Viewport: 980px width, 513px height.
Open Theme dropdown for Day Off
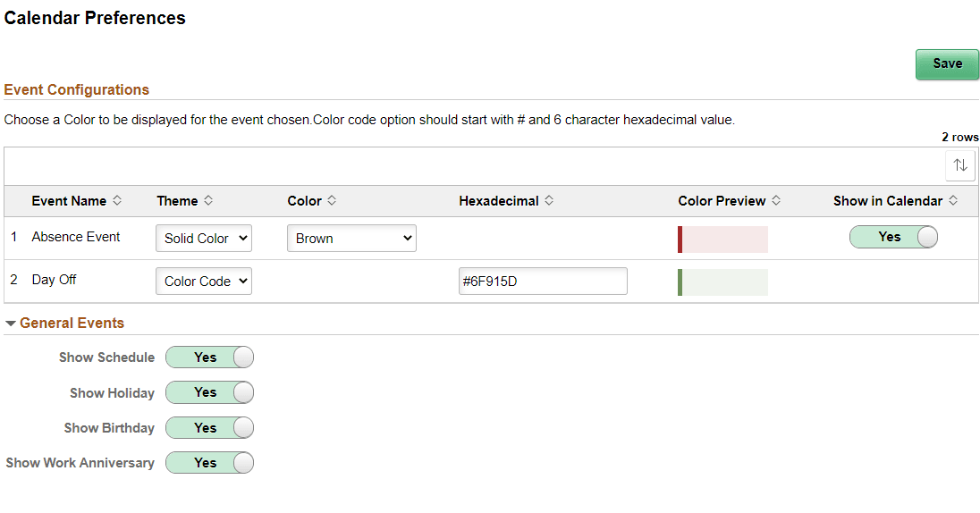tap(204, 282)
